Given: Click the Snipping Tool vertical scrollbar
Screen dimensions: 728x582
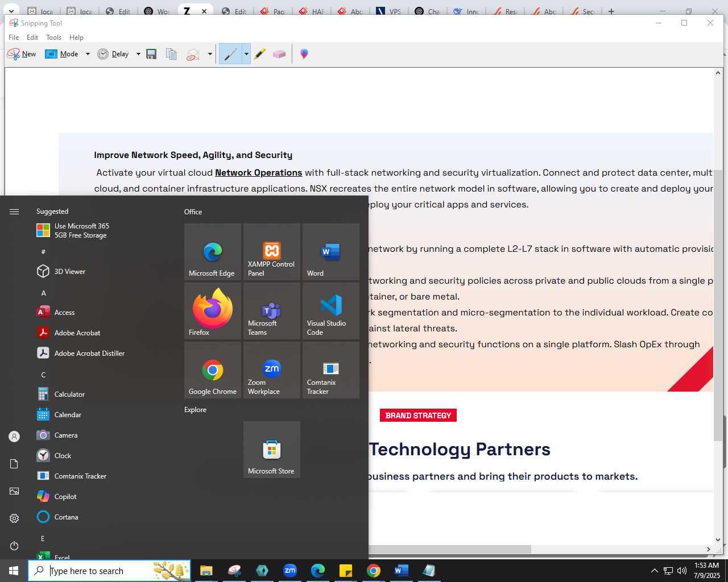Looking at the screenshot, I should [x=718, y=306].
